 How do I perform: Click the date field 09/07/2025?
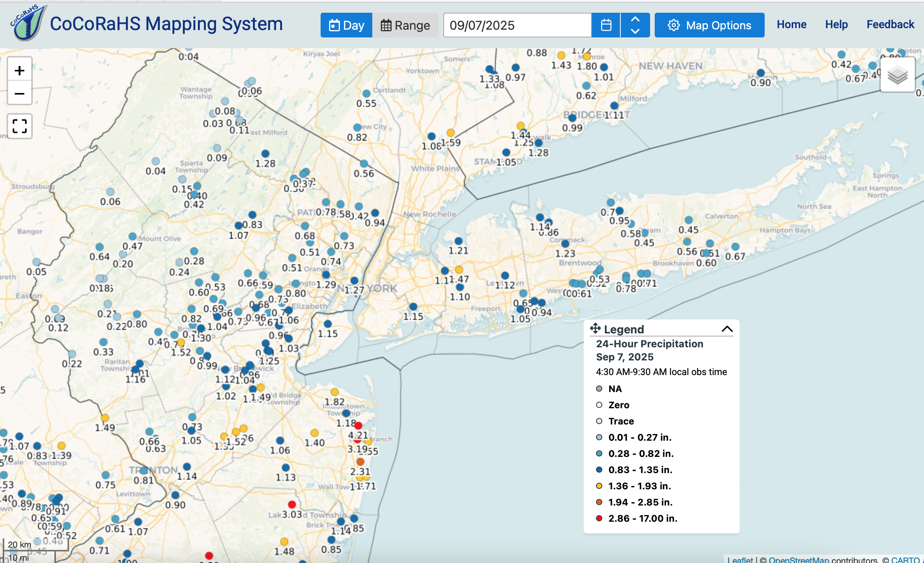coord(517,25)
